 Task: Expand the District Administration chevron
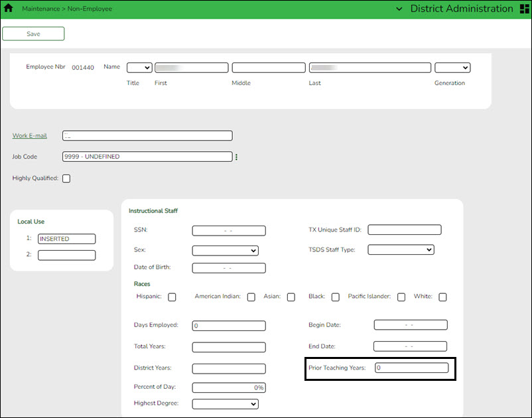click(399, 9)
